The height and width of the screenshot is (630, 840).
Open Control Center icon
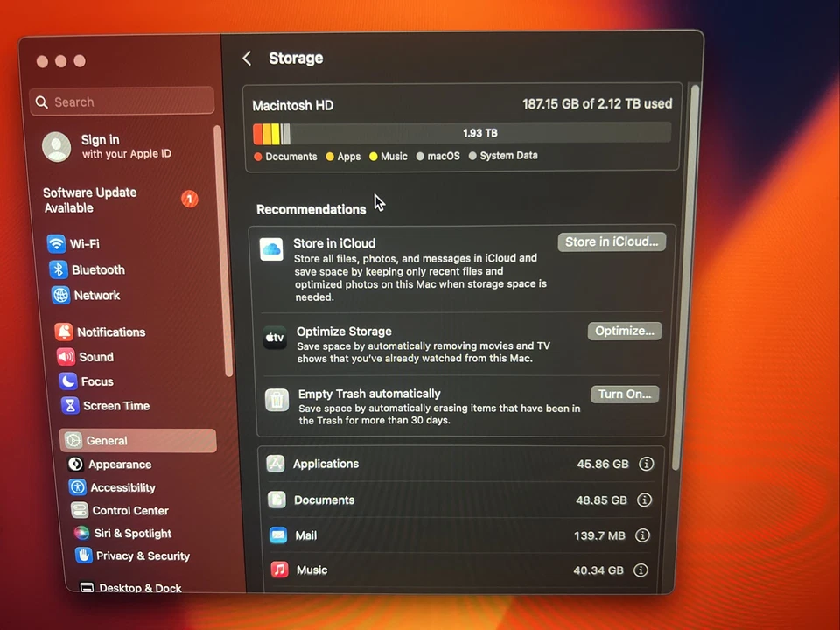[80, 510]
